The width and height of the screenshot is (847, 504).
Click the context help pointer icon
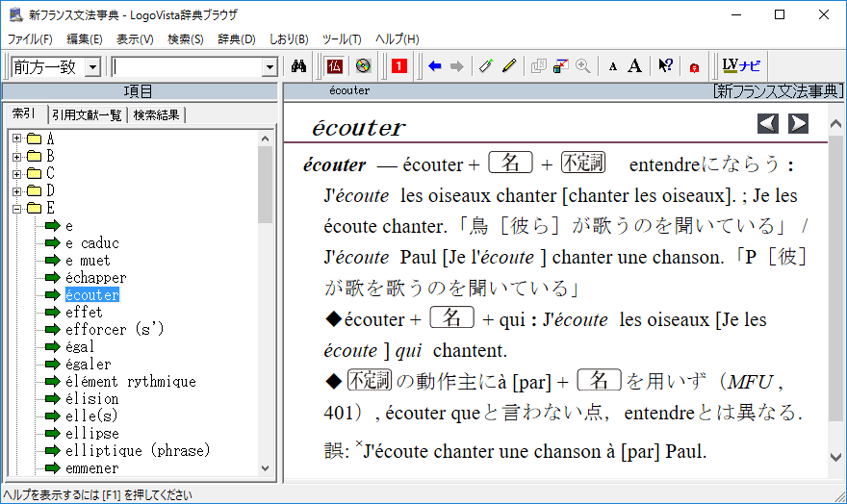[x=665, y=66]
